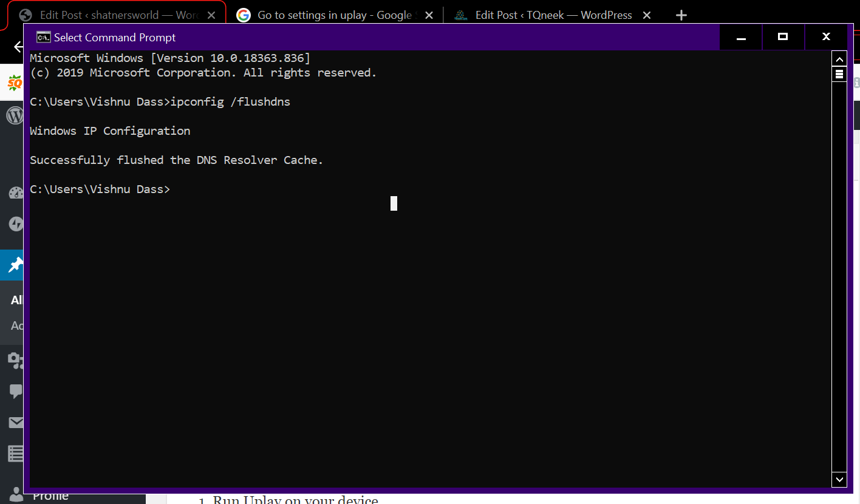Viewport: 860px width, 504px height.
Task: Open the Profile user icon in WordPress sidebar
Action: 16,494
